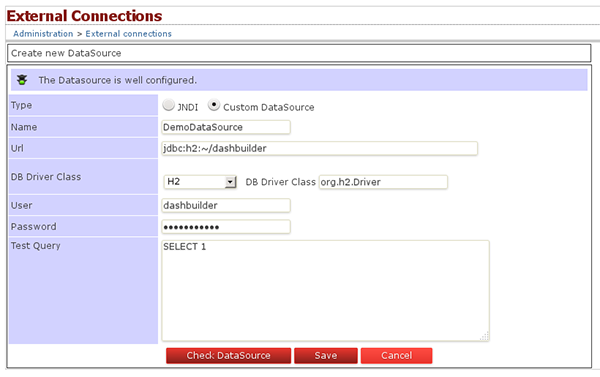Open the Administration breadcrumb link
The width and height of the screenshot is (600, 377).
[x=43, y=34]
